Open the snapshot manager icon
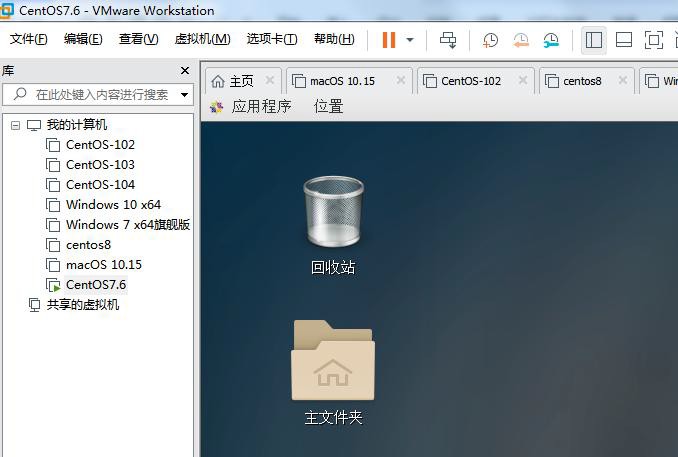This screenshot has height=457, width=678. pos(551,40)
